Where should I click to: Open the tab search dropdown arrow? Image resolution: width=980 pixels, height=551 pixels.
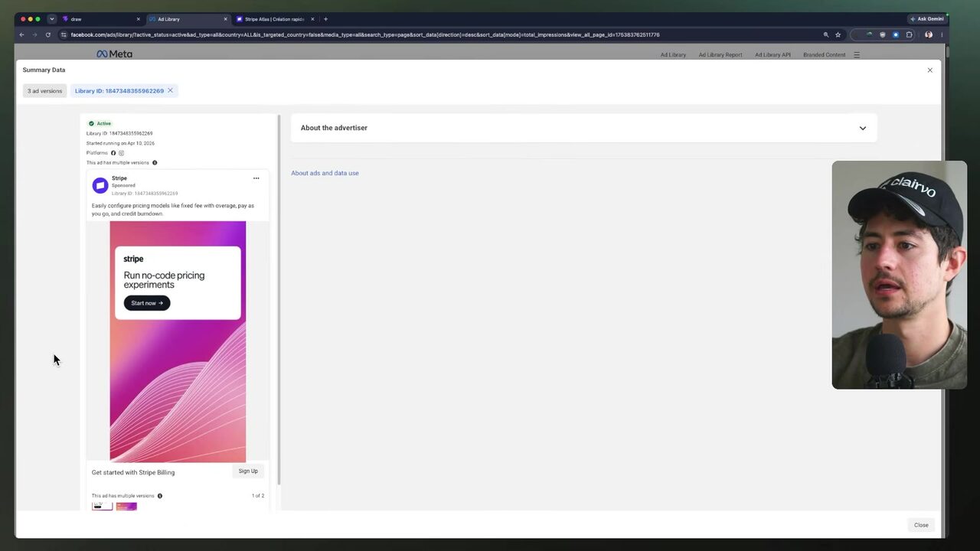[52, 19]
